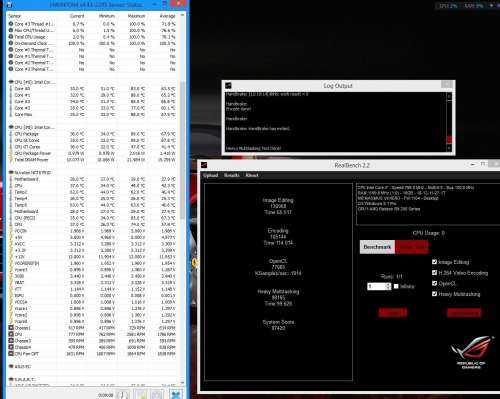500x399 pixels.
Task: Expand the ASUS EC sensor group
Action: point(11,367)
